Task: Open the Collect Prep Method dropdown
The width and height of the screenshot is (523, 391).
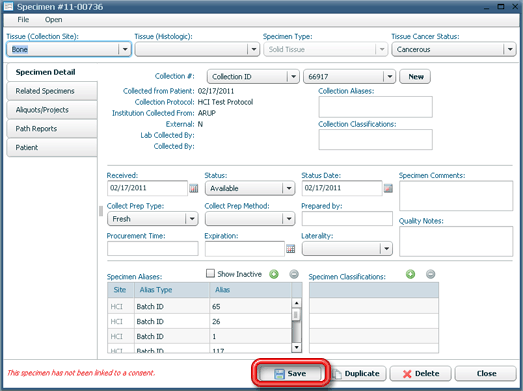Action: pos(289,219)
